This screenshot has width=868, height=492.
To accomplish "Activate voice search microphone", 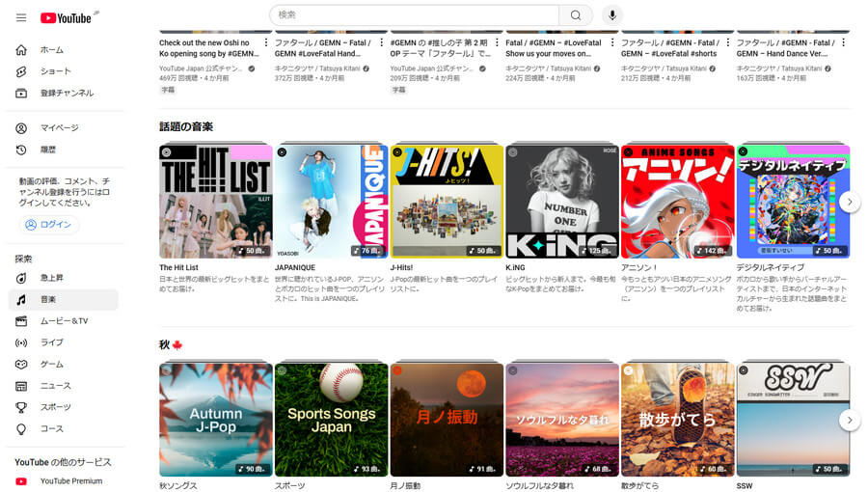I will tap(611, 15).
